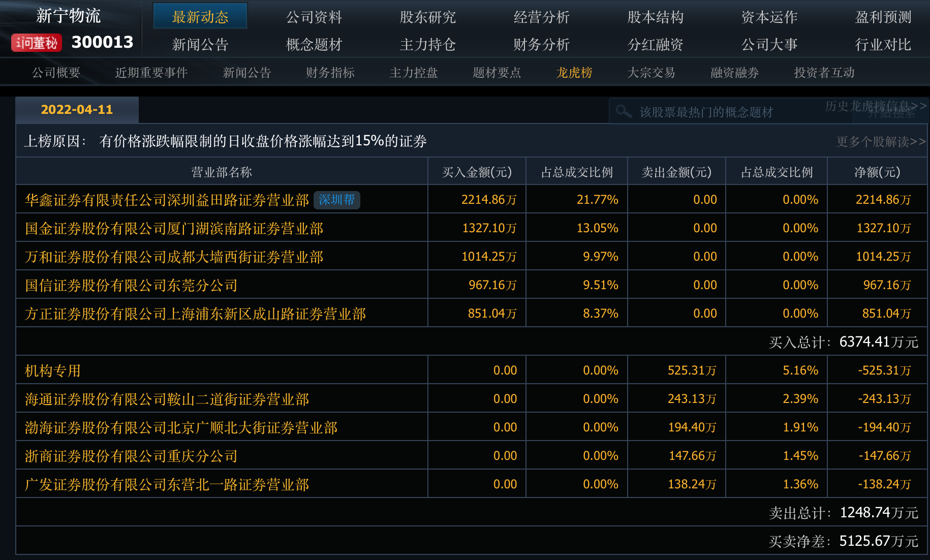Switch to 近期重要事件 sub-tab

click(151, 73)
